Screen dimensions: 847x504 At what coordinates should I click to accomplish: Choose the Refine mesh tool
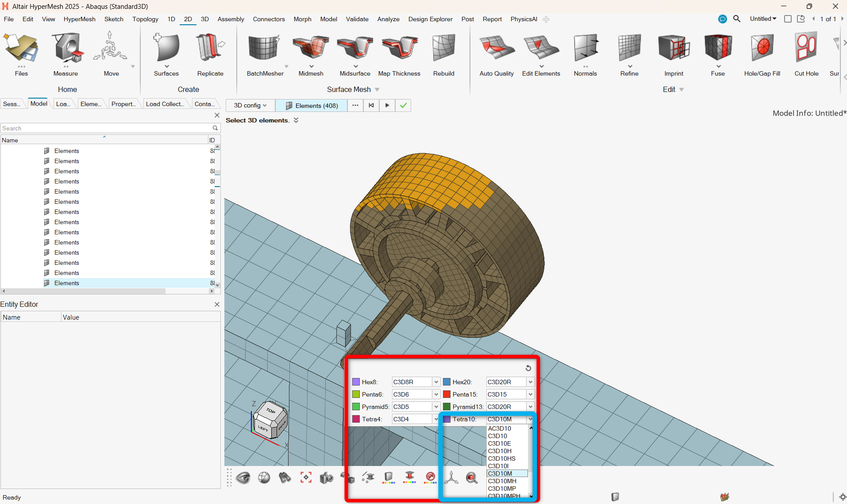pos(629,54)
